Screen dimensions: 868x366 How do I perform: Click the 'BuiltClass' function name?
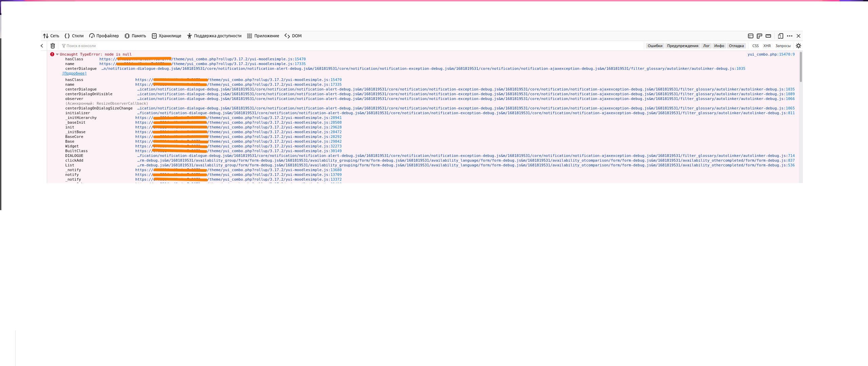coord(76,151)
